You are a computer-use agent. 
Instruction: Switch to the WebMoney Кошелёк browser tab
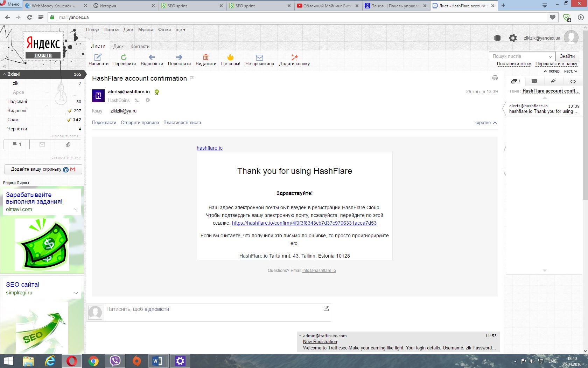coord(56,6)
